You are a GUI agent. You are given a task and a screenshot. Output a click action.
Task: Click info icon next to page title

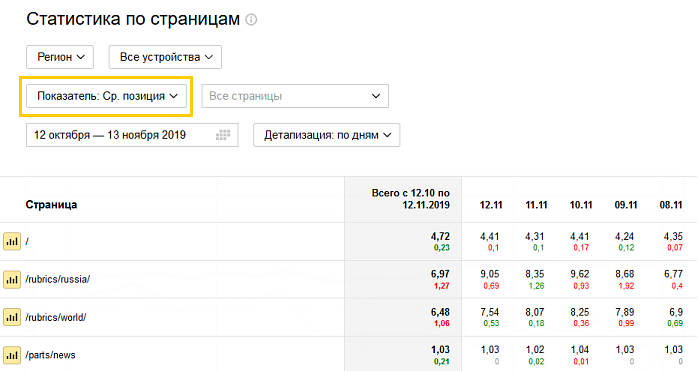tap(251, 20)
